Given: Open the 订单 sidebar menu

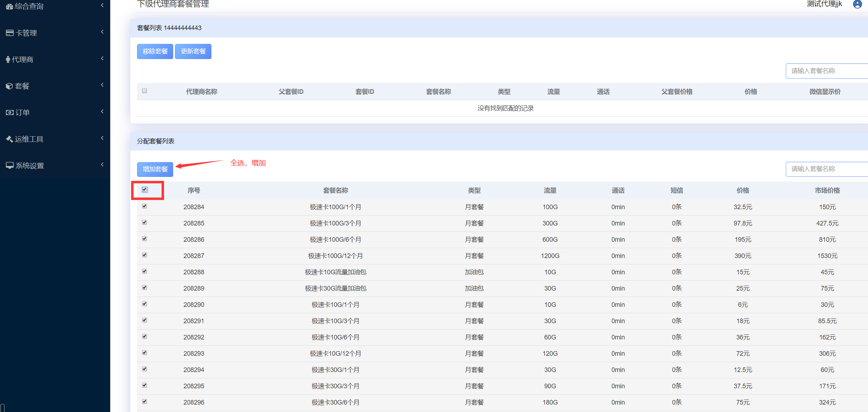Looking at the screenshot, I should click(x=23, y=113).
